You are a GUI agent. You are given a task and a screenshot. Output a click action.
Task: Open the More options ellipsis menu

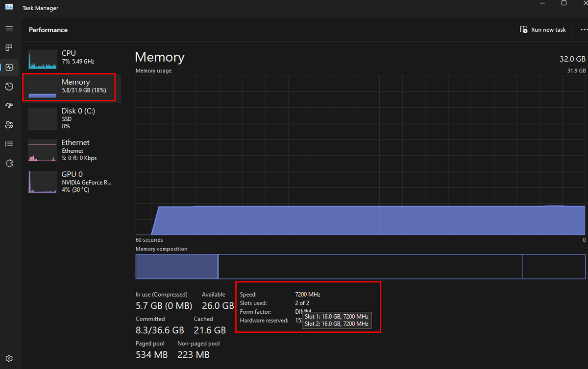(x=584, y=29)
